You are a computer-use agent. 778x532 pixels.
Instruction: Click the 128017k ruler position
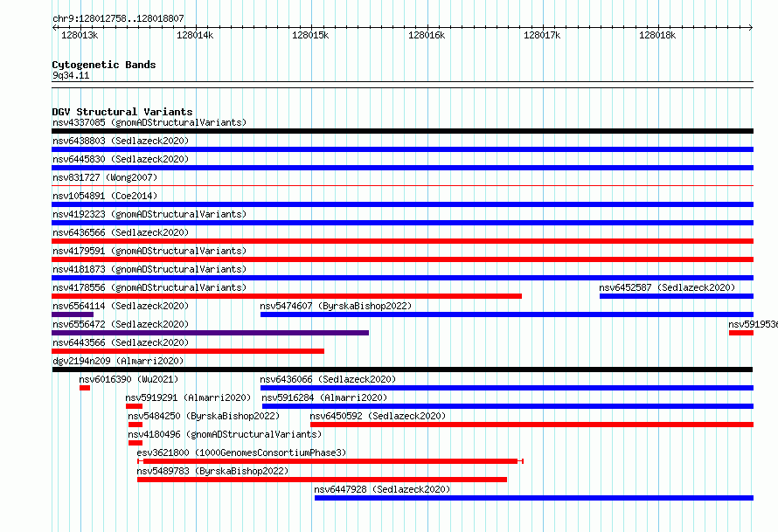[x=542, y=35]
